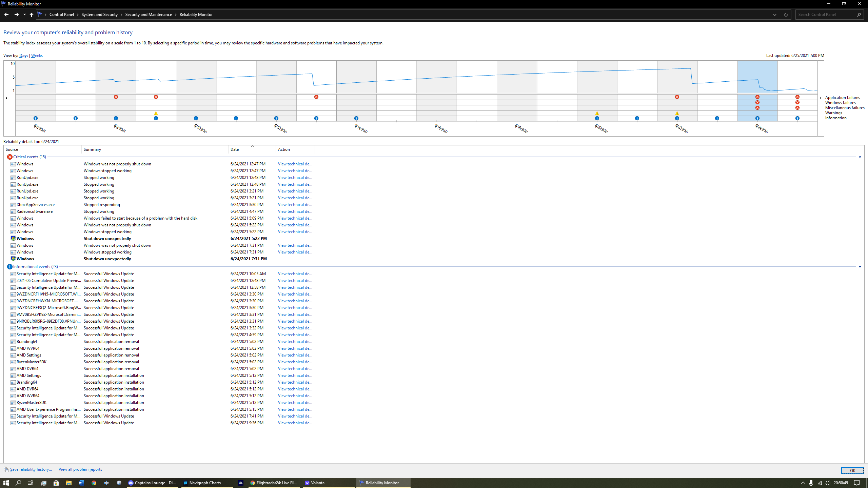868x488 pixels.
Task: Sort the list by Summary column
Action: click(155, 149)
